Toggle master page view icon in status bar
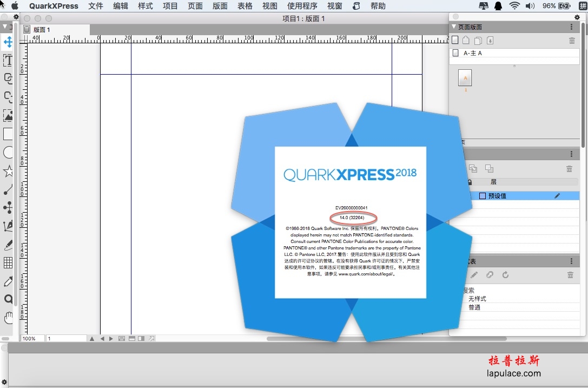 pyautogui.click(x=122, y=338)
